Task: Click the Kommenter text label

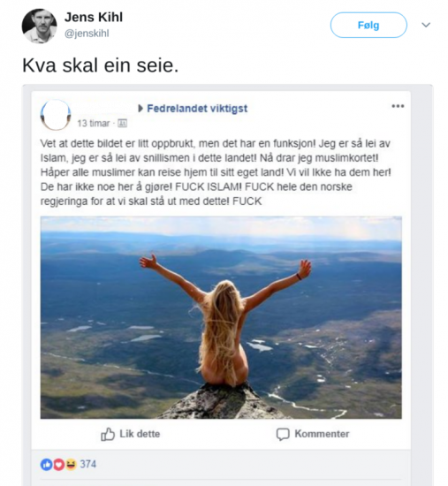Action: pos(322,434)
